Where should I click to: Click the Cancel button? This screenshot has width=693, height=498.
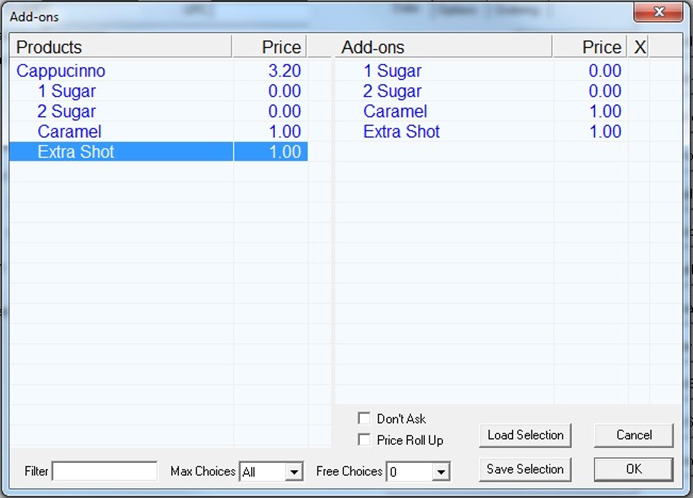(633, 435)
